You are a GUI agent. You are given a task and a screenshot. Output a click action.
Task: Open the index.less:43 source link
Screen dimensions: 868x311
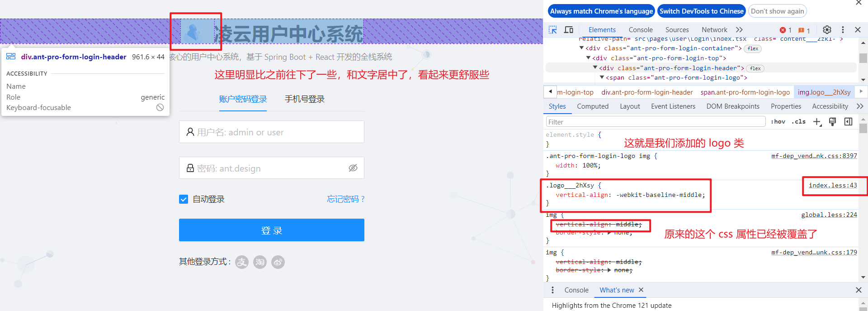(833, 186)
